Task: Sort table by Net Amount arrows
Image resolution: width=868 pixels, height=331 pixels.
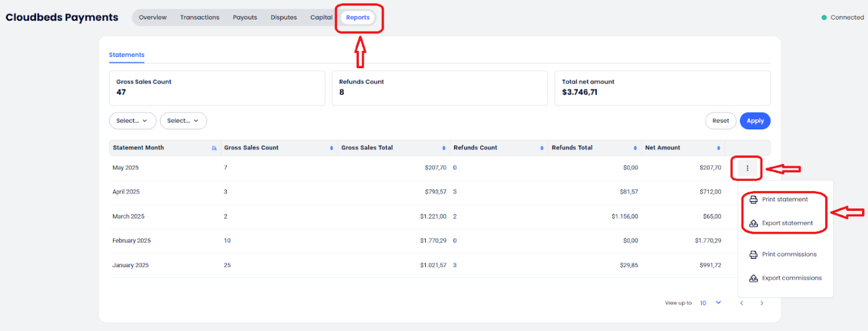Action: pos(719,148)
